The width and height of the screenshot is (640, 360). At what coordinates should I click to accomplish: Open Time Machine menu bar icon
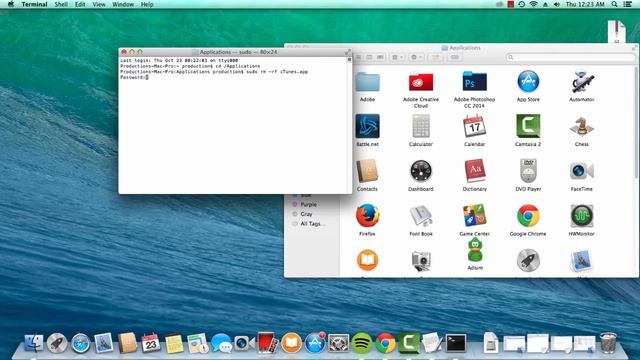point(522,4)
